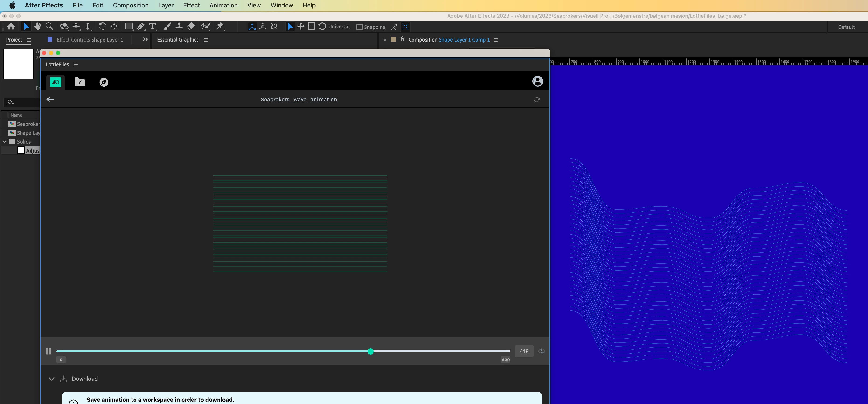
Task: Go back using the left arrow
Action: [x=50, y=99]
